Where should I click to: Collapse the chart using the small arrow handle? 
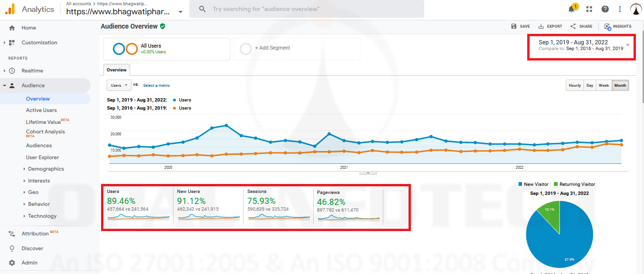[x=368, y=173]
